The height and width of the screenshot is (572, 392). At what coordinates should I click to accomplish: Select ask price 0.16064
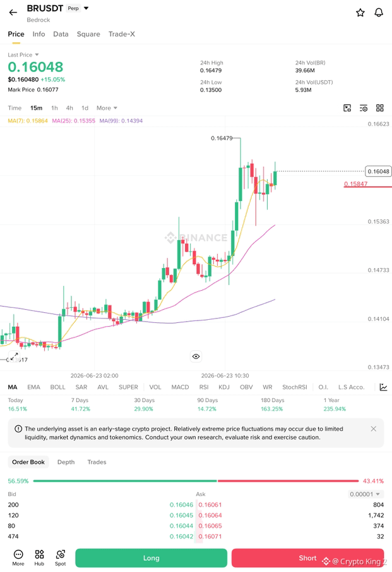click(210, 515)
